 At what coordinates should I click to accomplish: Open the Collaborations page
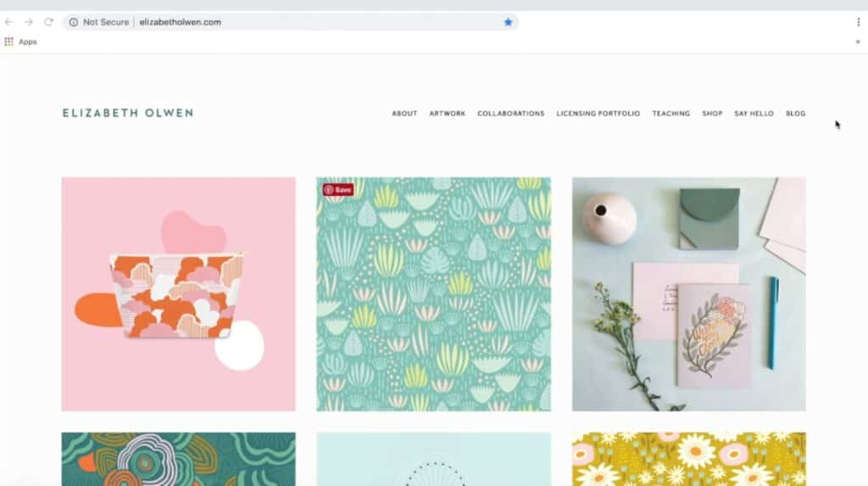click(x=510, y=114)
